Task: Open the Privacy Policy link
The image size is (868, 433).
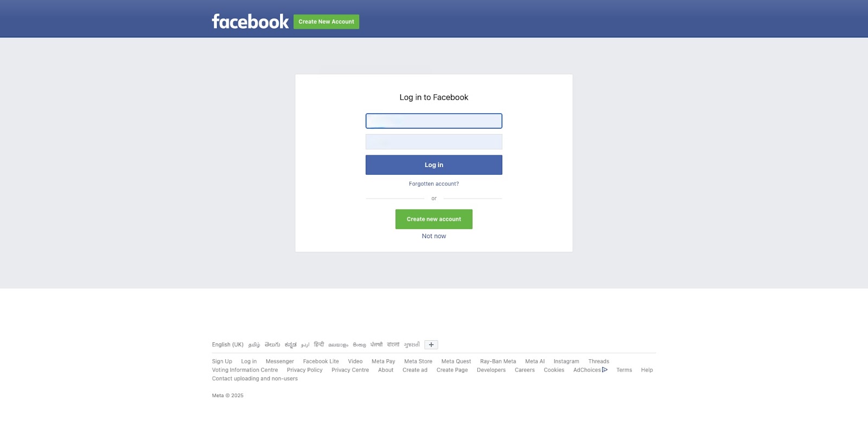Action: (305, 370)
